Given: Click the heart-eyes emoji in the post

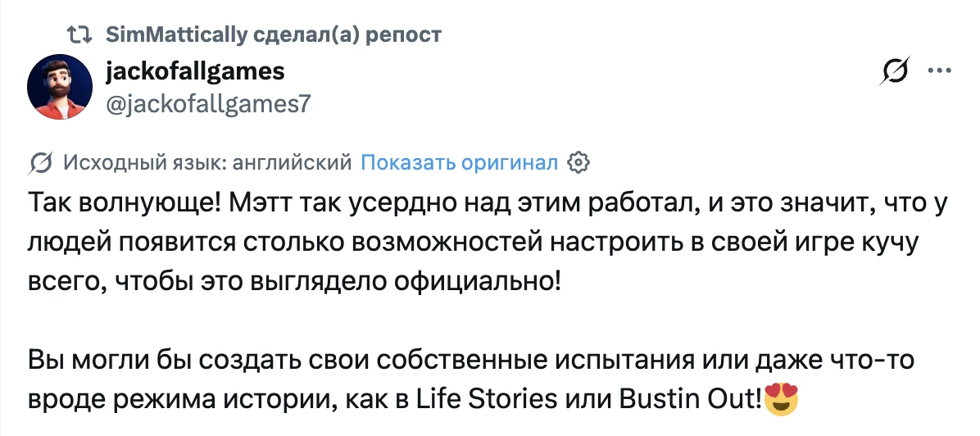Looking at the screenshot, I should coord(781,399).
